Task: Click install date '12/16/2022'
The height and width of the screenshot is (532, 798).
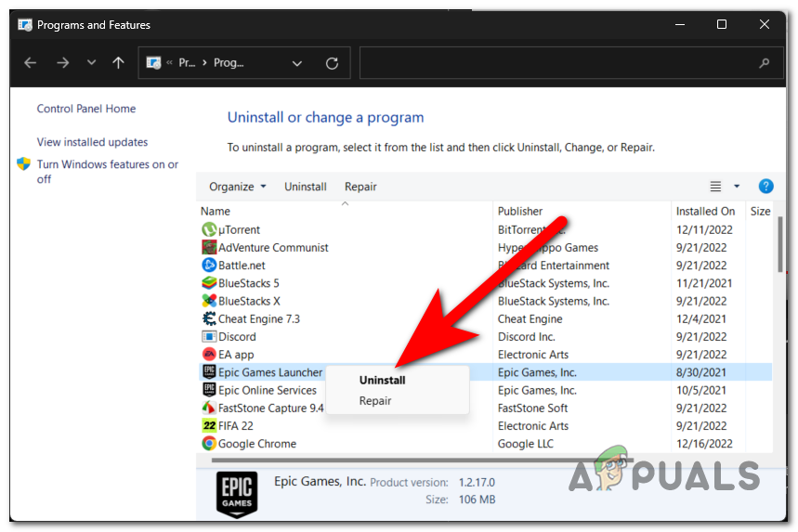Action: [x=704, y=444]
